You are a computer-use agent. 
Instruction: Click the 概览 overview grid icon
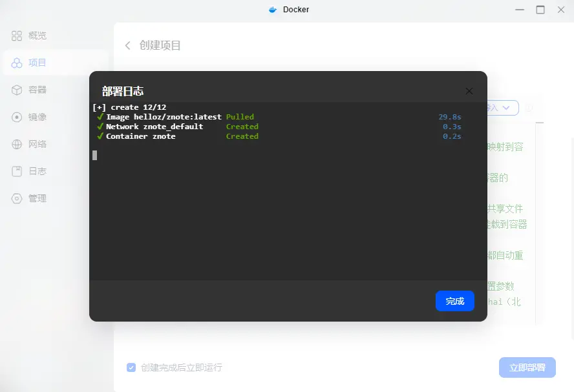[16, 36]
